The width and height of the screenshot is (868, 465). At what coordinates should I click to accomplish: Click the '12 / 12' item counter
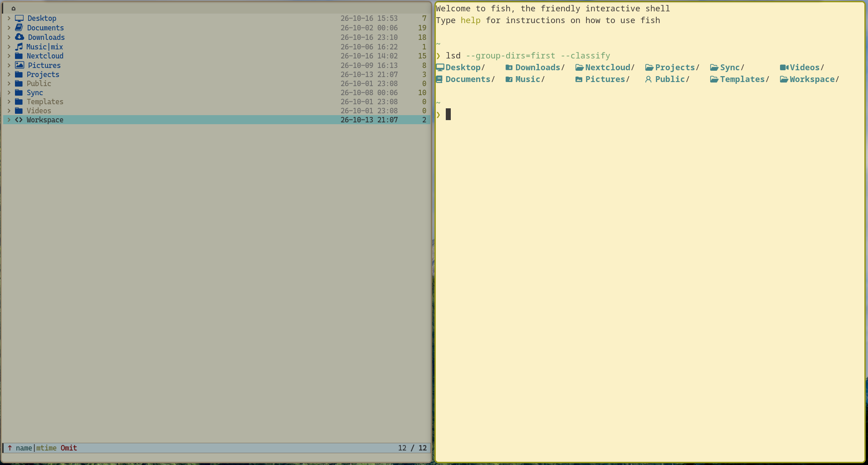pos(412,448)
